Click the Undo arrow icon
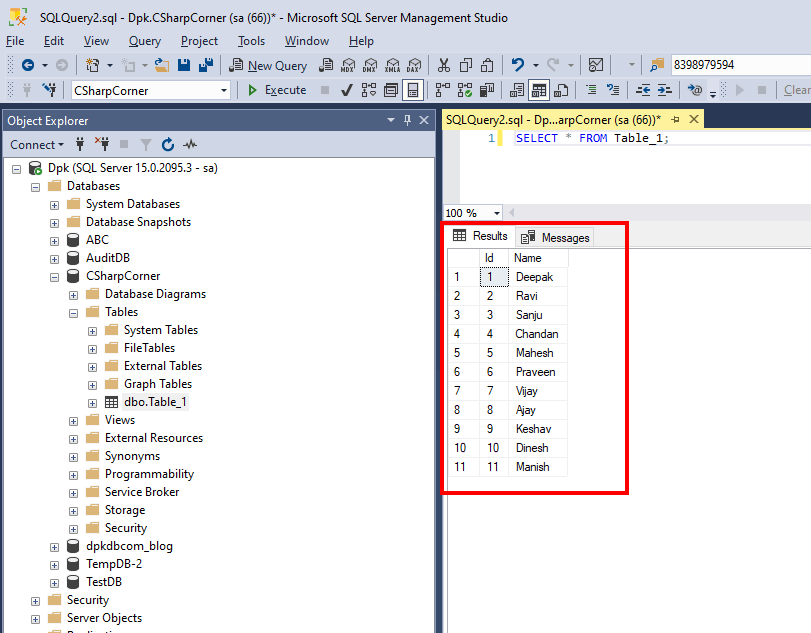 pos(518,65)
